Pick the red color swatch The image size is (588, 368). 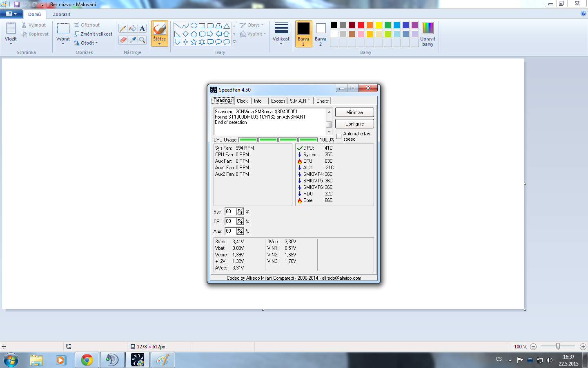(361, 25)
